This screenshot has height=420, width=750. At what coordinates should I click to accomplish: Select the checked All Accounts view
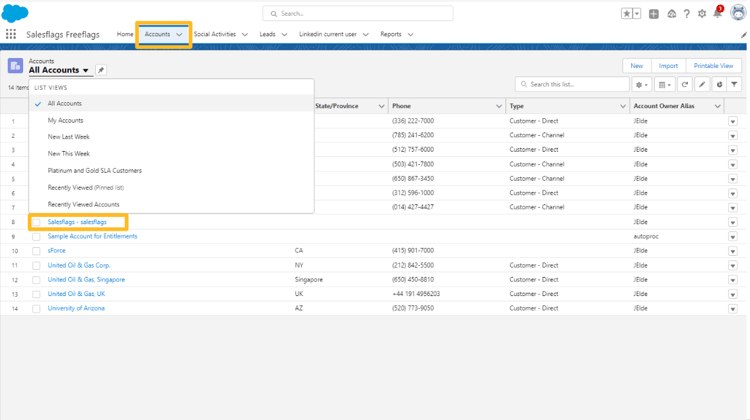point(171,103)
